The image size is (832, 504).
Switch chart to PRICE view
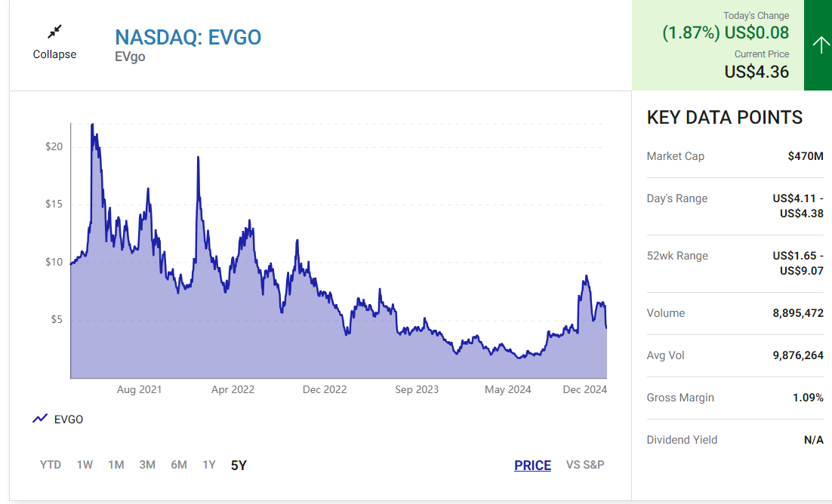533,466
